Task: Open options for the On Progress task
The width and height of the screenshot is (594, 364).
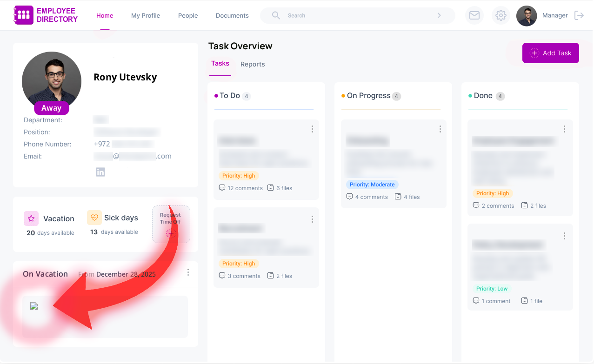Action: [x=440, y=129]
